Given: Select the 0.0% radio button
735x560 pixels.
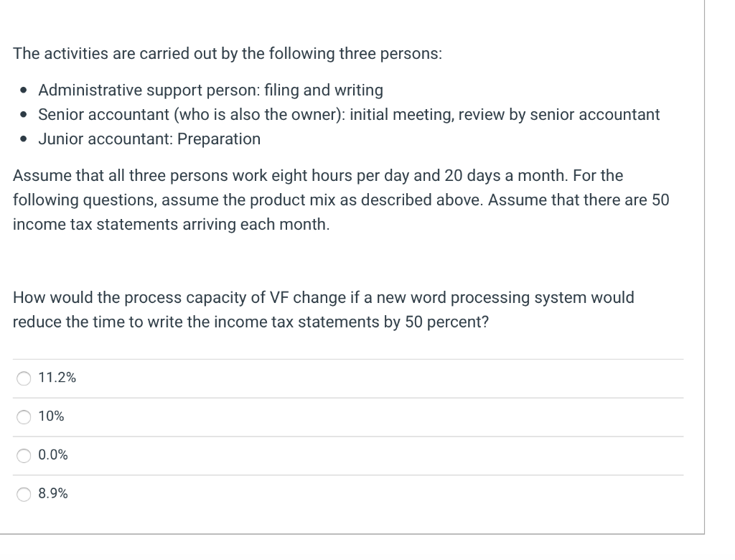Looking at the screenshot, I should click(24, 455).
